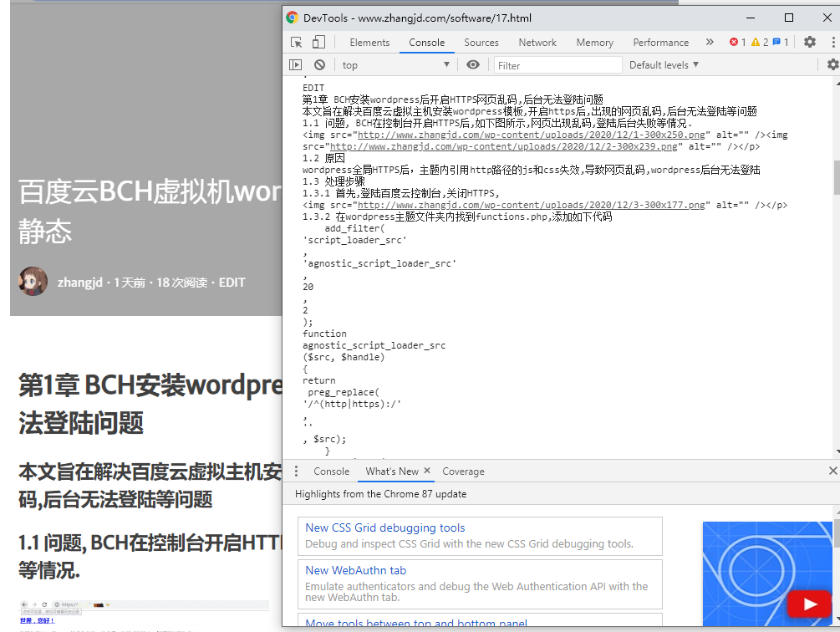This screenshot has width=840, height=632.
Task: Minimize the DevTools window
Action: coord(751,18)
